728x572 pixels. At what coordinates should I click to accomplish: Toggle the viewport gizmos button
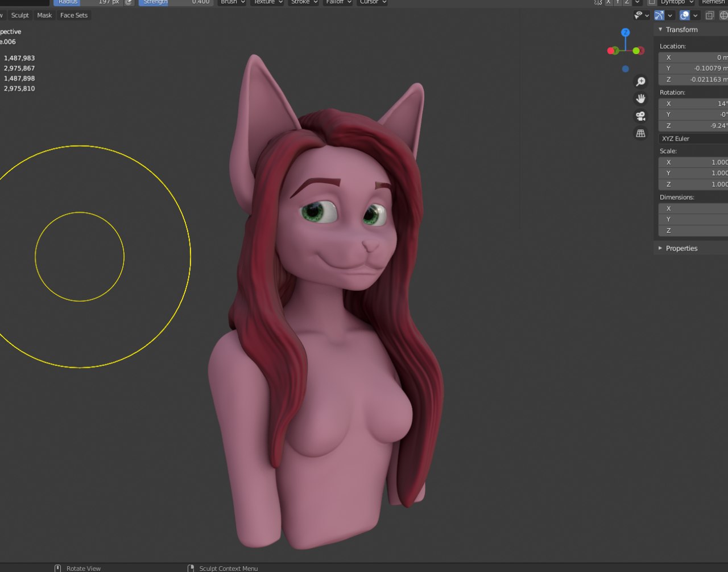(x=660, y=15)
